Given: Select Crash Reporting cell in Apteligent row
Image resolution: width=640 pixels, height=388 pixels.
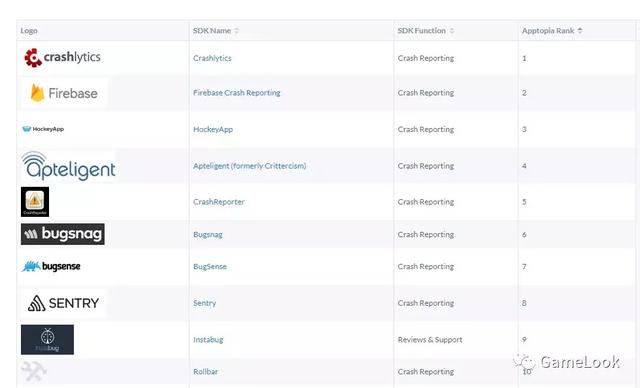Looking at the screenshot, I should click(x=426, y=166).
